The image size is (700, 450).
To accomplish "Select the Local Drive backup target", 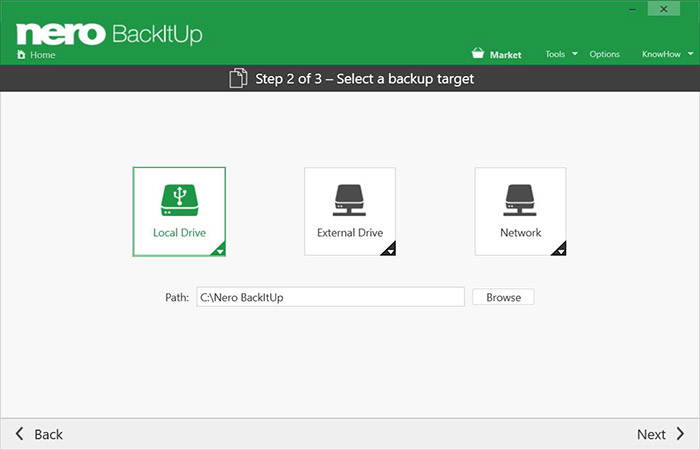I will (x=179, y=212).
